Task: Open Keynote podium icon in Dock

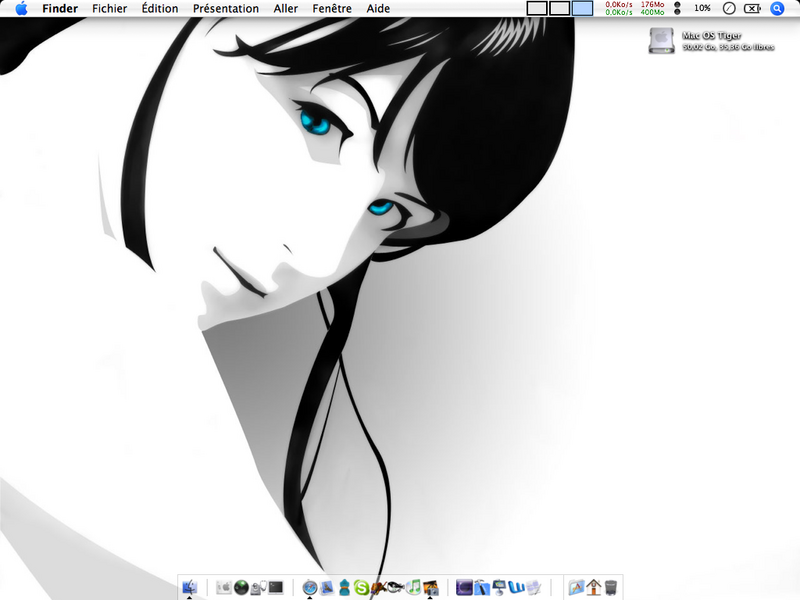Action: pyautogui.click(x=499, y=587)
